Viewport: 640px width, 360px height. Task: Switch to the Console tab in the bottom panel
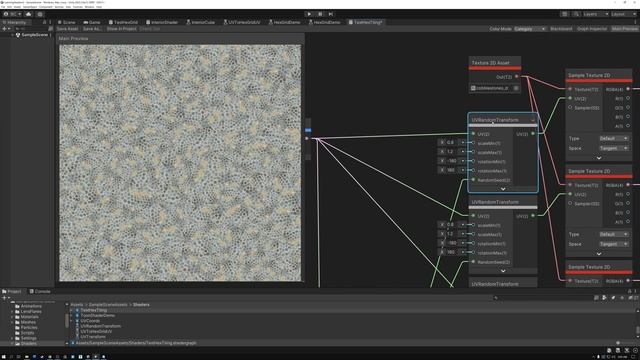pyautogui.click(x=40, y=291)
